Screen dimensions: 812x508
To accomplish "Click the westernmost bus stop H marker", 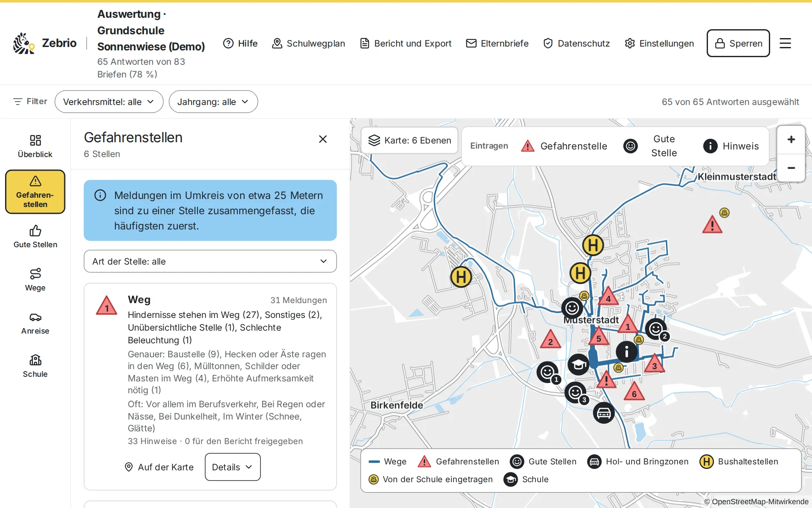I will point(461,277).
